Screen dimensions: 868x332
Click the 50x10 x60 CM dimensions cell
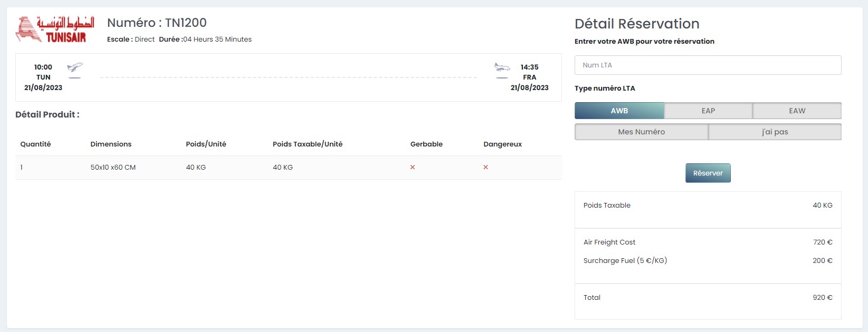[x=113, y=168]
